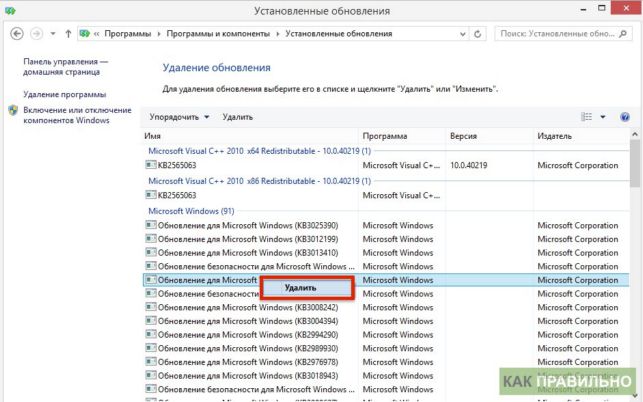Click icon of the KB2976978 update
The width and height of the screenshot is (643, 402).
click(151, 361)
